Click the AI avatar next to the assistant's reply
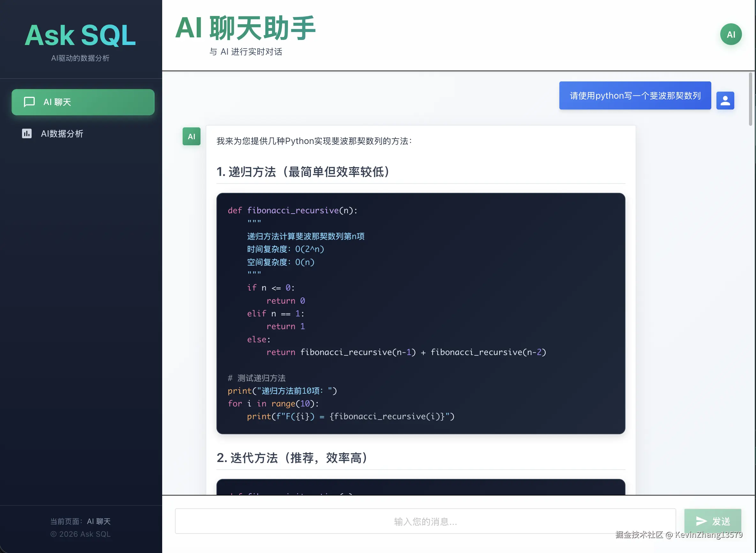This screenshot has height=553, width=756. point(192,137)
